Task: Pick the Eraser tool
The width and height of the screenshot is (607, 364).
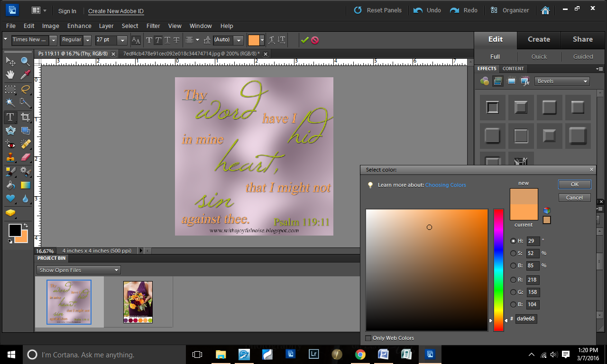Action: pos(25,158)
